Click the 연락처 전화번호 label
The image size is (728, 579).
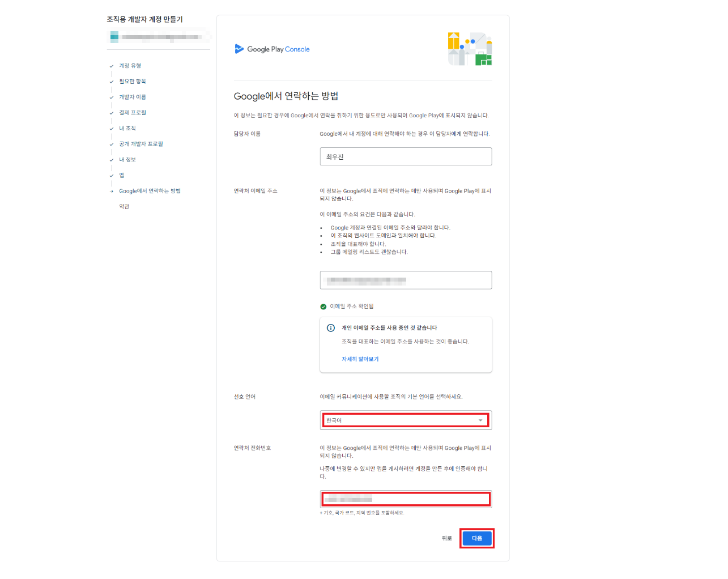click(x=253, y=448)
